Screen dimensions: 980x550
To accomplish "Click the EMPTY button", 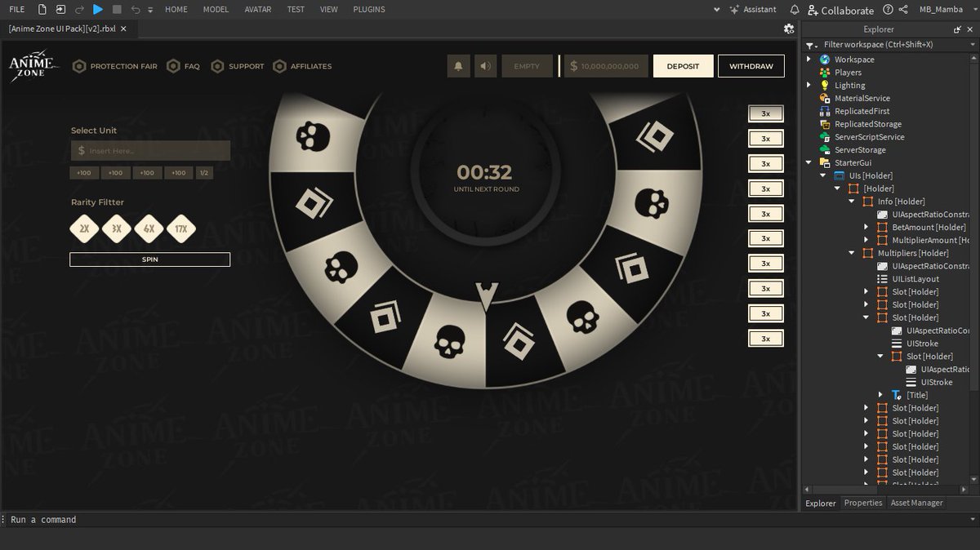I will pyautogui.click(x=527, y=66).
